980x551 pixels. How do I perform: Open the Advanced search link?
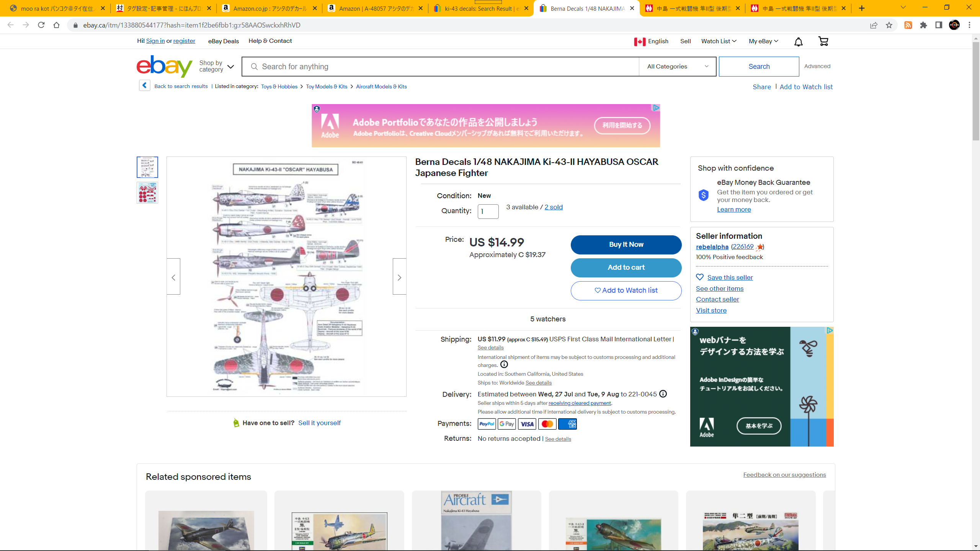(x=817, y=66)
